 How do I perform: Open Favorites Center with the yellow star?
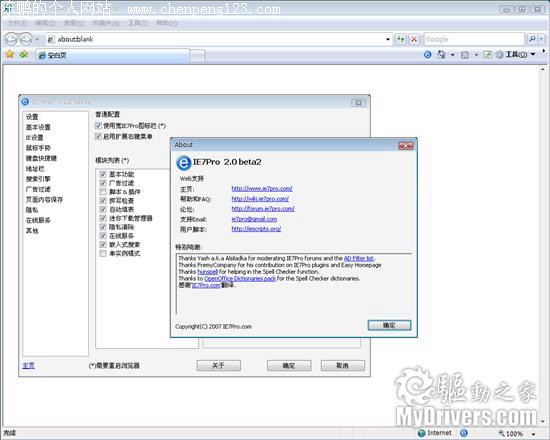[x=10, y=54]
